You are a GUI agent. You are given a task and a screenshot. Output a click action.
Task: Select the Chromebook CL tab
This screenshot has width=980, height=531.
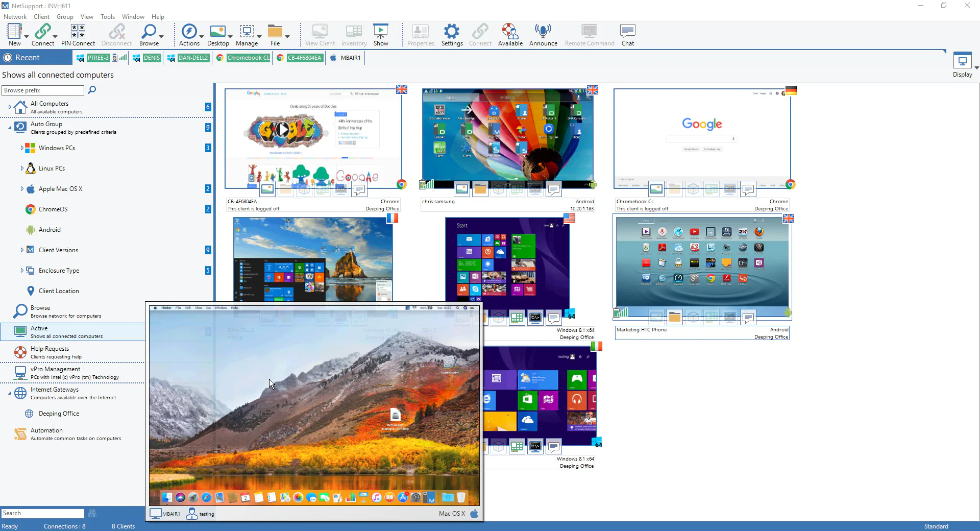(243, 58)
